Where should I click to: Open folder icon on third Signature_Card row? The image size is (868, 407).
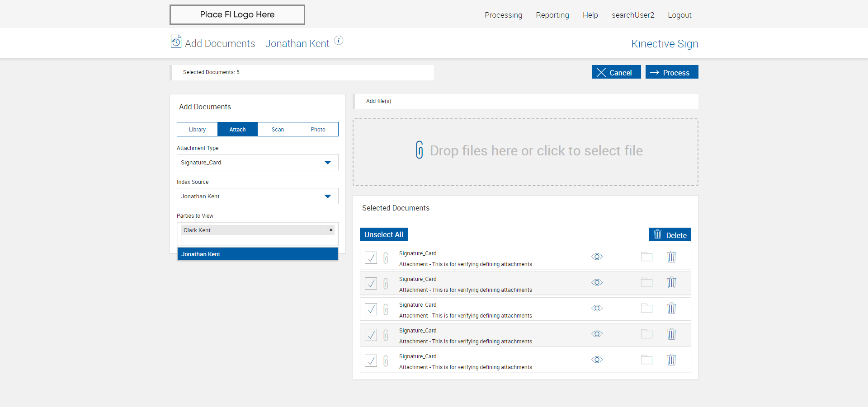[646, 309]
